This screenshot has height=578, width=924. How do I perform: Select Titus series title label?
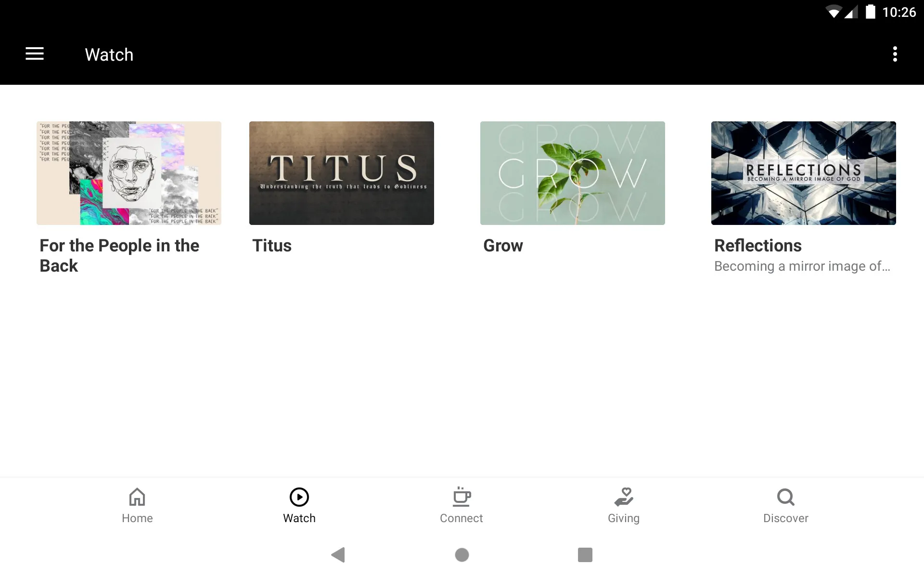click(x=271, y=244)
